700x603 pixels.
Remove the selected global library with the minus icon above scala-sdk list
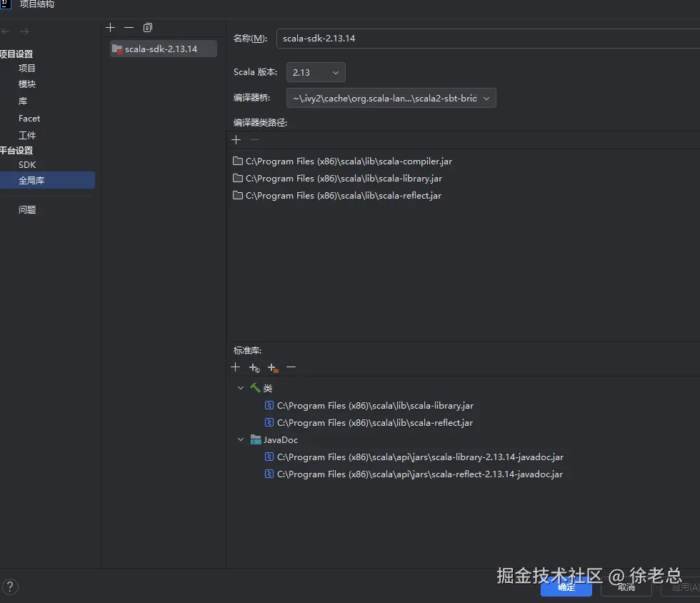tap(129, 28)
